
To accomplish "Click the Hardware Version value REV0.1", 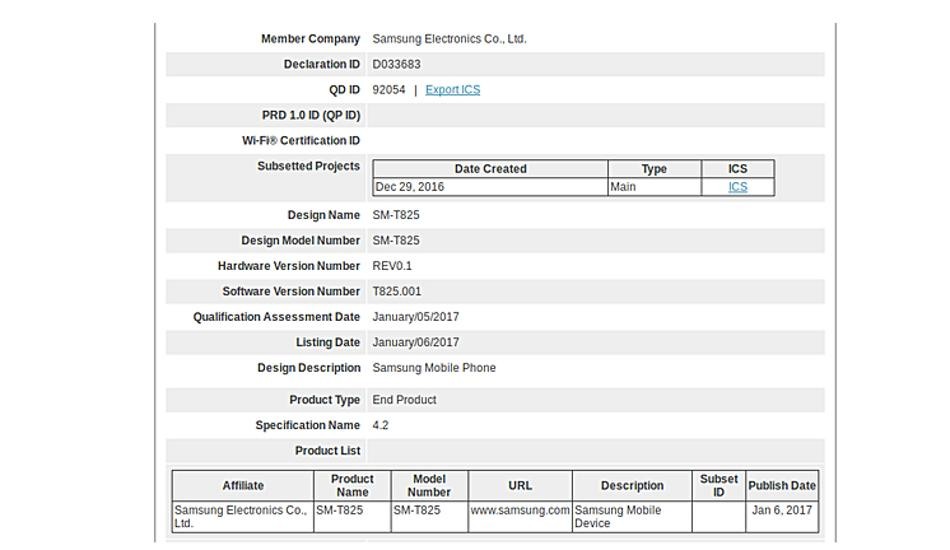I will (392, 266).
